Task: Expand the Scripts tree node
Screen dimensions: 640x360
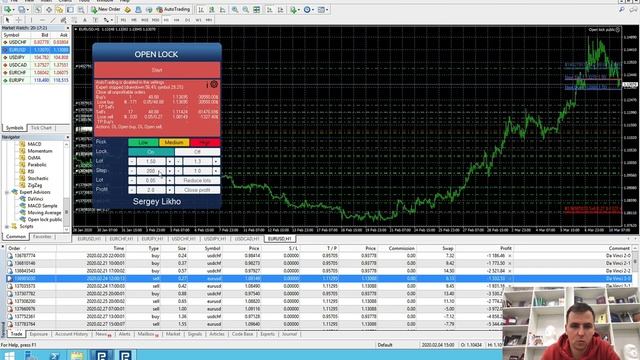Action: pos(7,226)
